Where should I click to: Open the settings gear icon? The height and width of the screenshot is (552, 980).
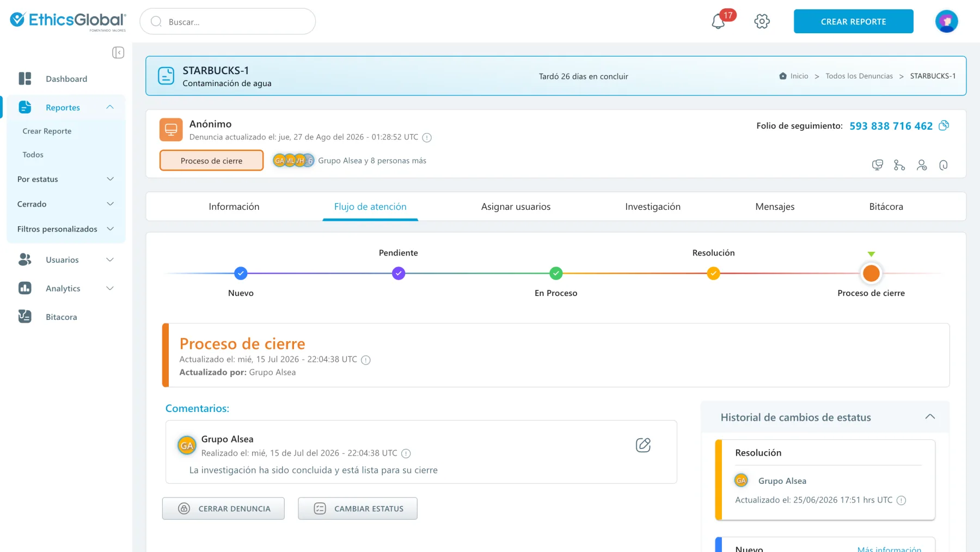click(x=762, y=22)
